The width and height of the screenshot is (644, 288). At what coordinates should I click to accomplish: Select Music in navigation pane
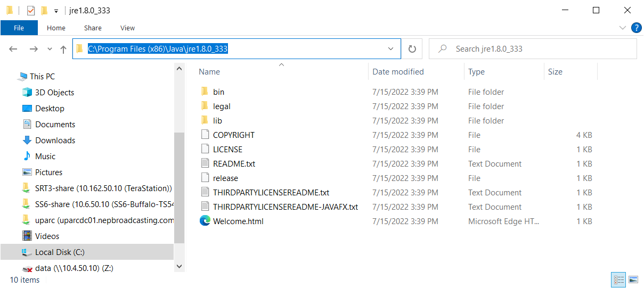(x=45, y=157)
